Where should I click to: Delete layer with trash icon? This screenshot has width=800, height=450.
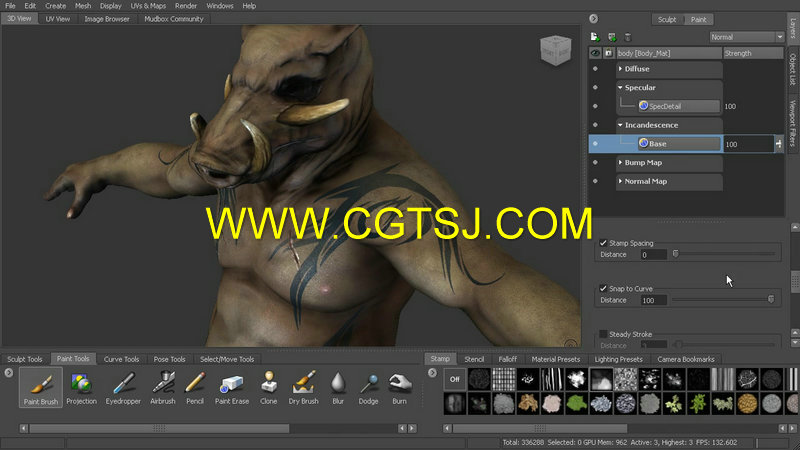tap(628, 37)
